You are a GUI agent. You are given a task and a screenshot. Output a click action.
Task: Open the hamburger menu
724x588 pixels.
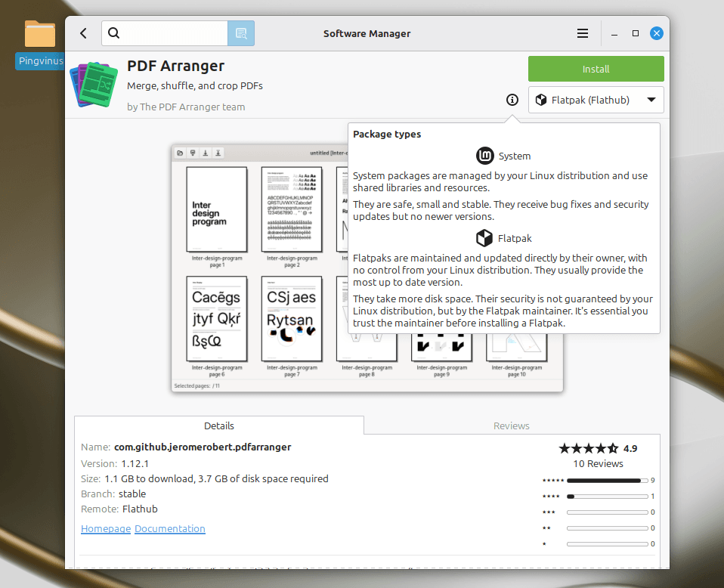coord(583,33)
